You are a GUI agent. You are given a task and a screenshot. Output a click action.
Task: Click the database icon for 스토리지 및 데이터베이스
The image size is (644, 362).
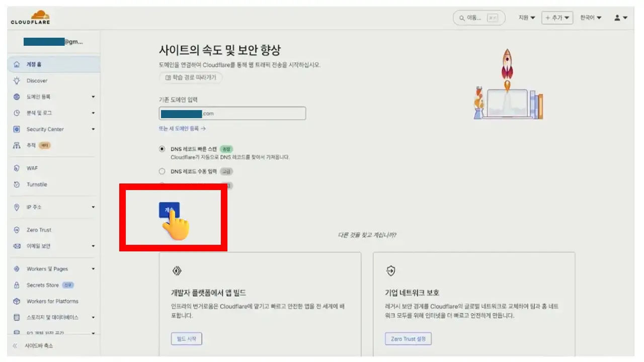tap(17, 317)
